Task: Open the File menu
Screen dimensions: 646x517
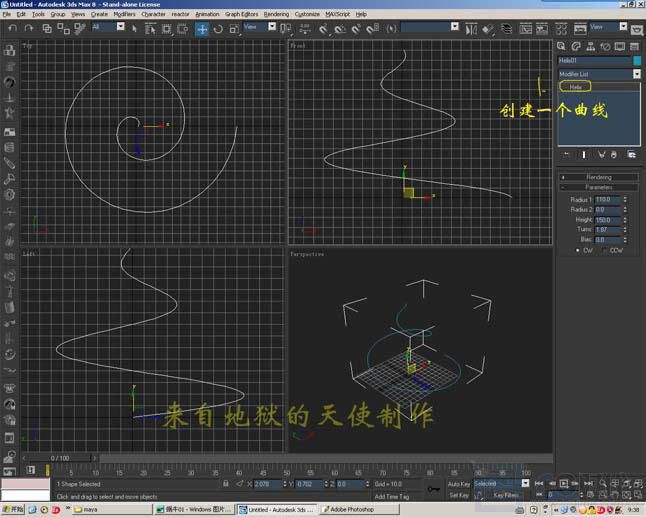Action: 7,14
